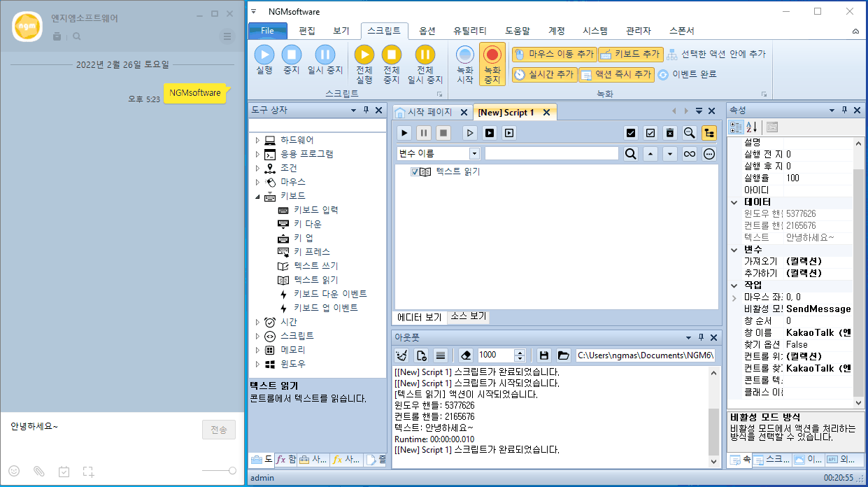This screenshot has height=487, width=868.
Task: Select 키 프레스 in the toolbox
Action: tap(312, 252)
